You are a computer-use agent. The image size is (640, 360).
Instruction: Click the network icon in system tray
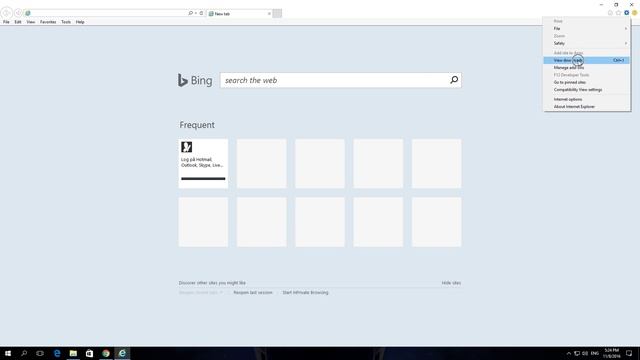tap(577, 353)
